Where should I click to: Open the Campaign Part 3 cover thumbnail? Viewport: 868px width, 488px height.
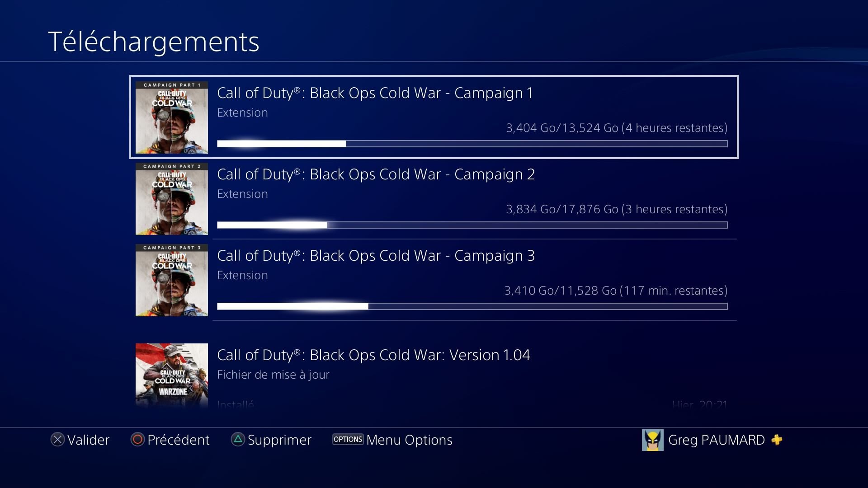pos(172,280)
